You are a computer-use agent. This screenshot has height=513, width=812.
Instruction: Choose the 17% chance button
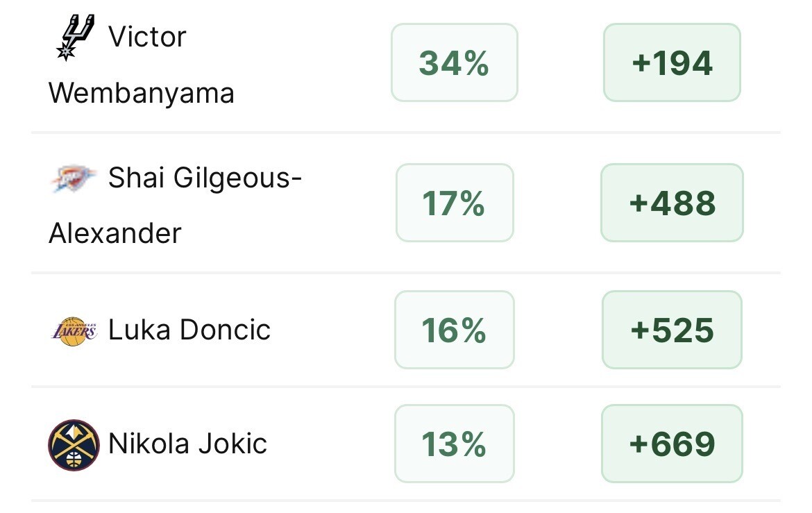454,203
